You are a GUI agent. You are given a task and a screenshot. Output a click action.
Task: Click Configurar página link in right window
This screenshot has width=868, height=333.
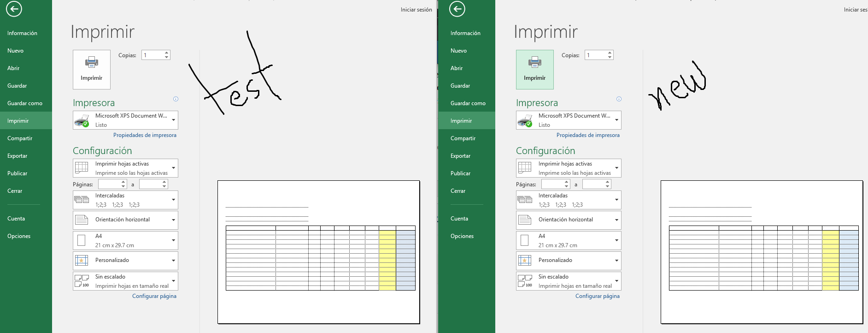tap(597, 296)
